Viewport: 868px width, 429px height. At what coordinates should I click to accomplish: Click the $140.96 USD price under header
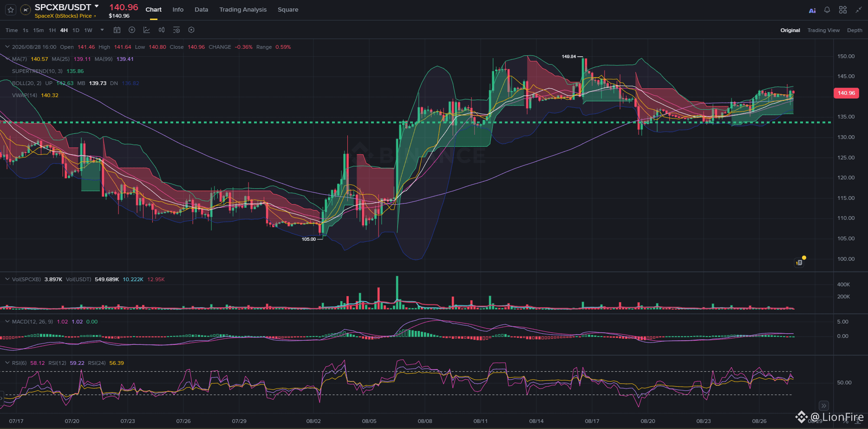point(119,16)
